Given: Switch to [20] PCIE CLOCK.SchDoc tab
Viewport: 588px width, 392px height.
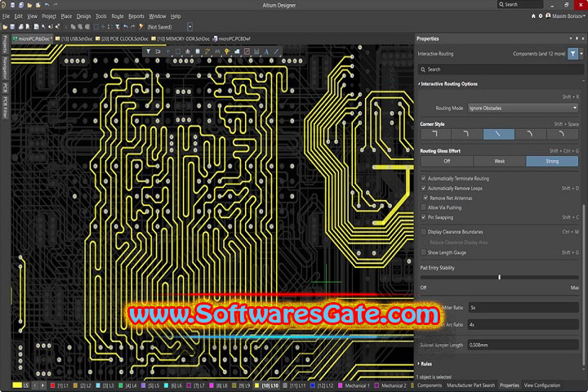Looking at the screenshot, I should 122,38.
